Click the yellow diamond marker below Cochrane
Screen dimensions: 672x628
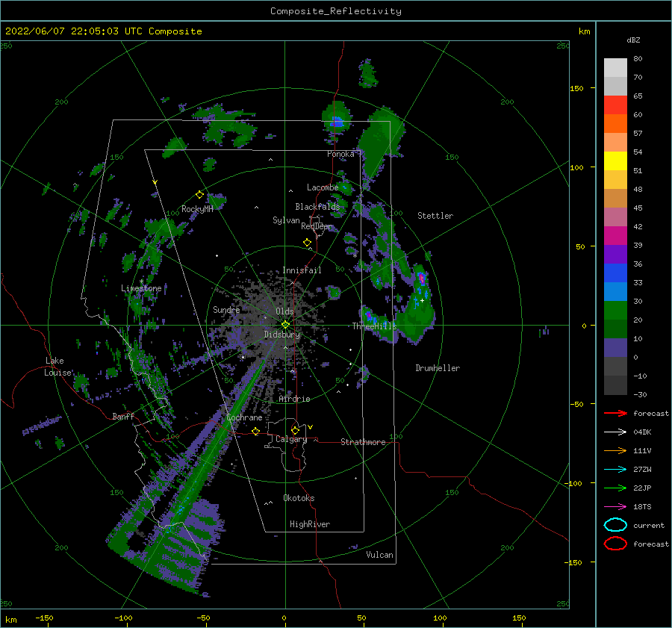click(x=255, y=432)
